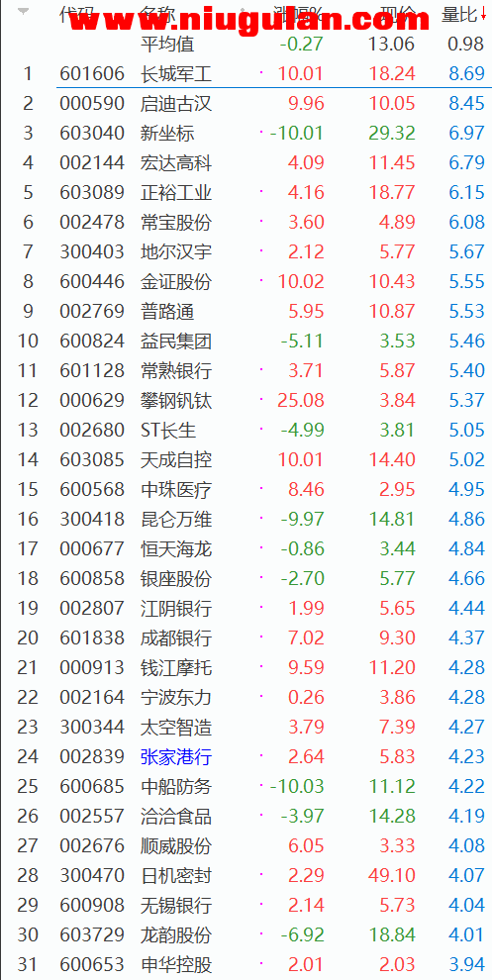
Task: Click volume ratio value 3.94
Action: 466,965
